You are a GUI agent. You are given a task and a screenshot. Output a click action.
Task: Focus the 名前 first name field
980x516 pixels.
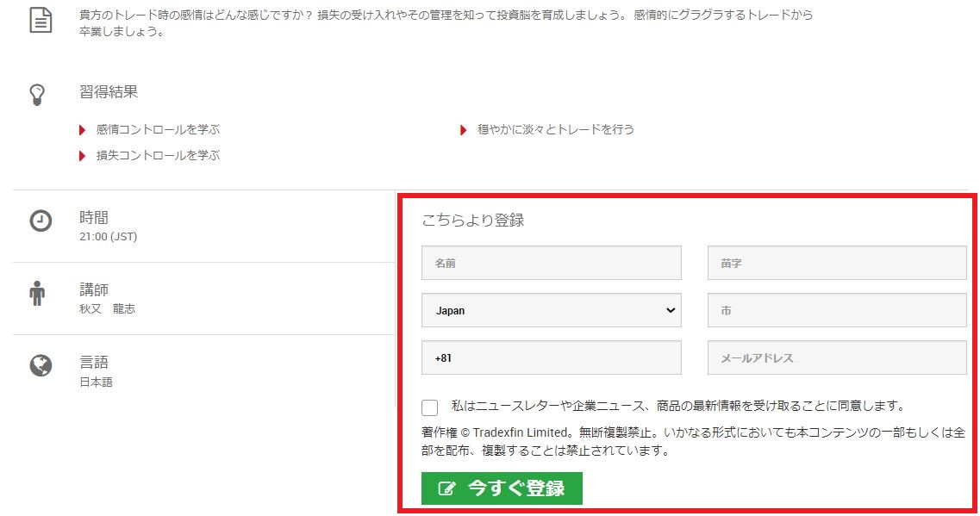pyautogui.click(x=551, y=263)
